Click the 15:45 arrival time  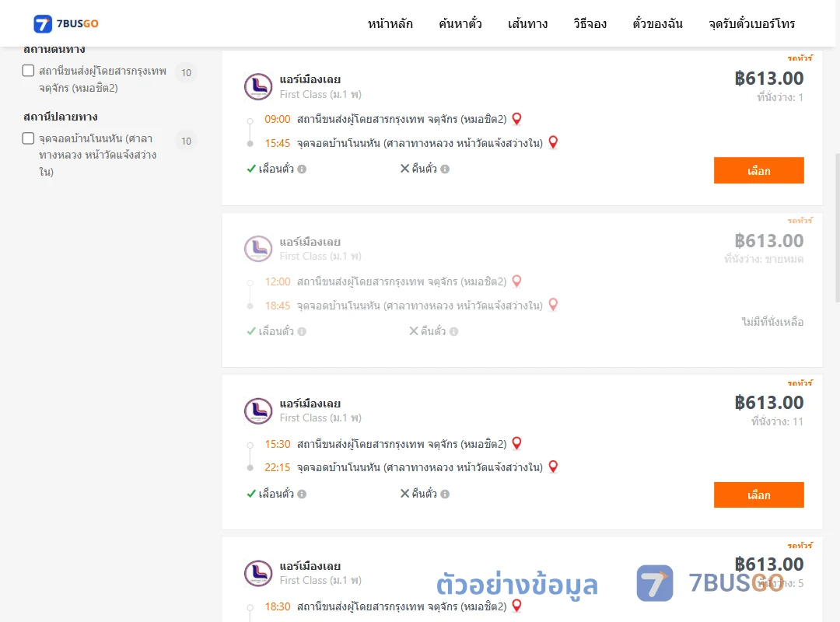(x=278, y=143)
